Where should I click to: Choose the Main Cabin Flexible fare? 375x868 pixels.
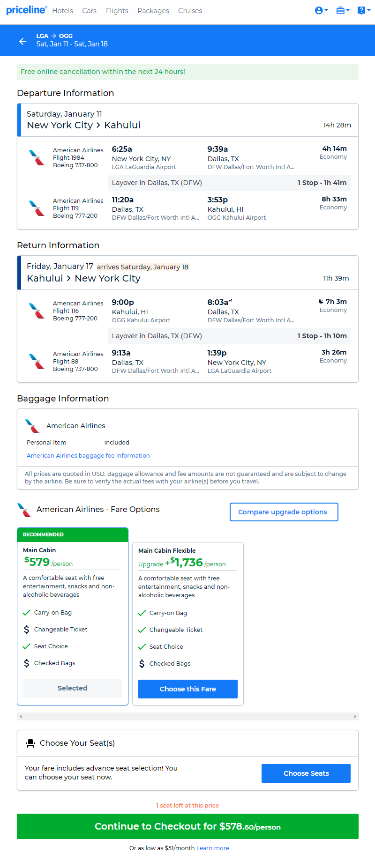point(188,689)
